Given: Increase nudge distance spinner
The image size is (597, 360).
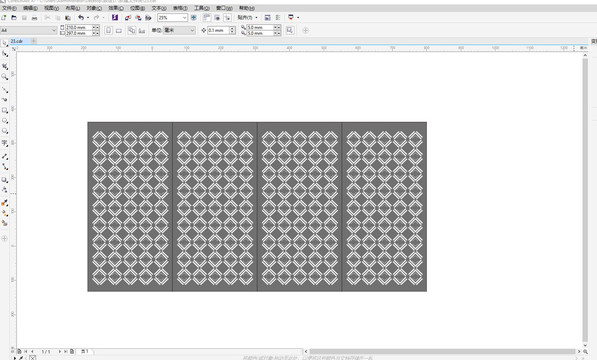Looking at the screenshot, I should pyautogui.click(x=232, y=29).
